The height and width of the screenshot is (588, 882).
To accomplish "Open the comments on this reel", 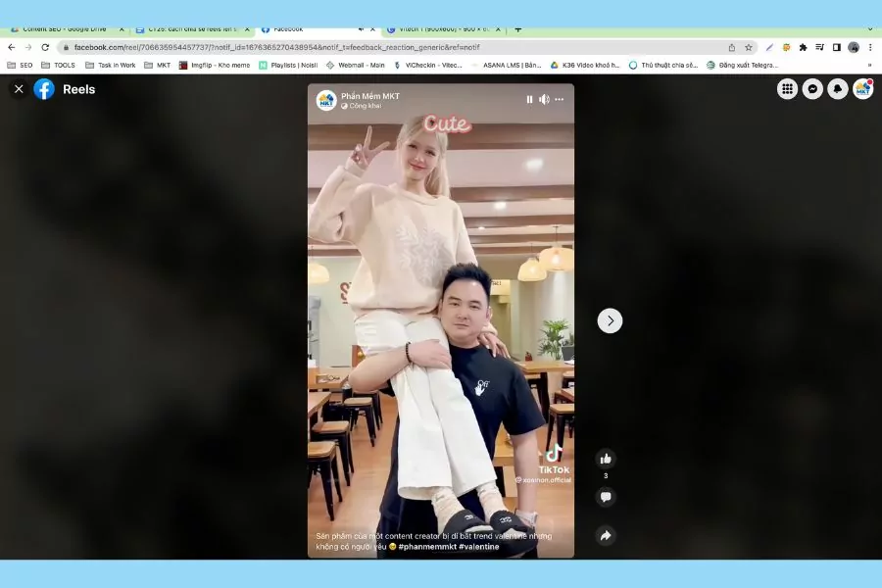I will tap(606, 497).
